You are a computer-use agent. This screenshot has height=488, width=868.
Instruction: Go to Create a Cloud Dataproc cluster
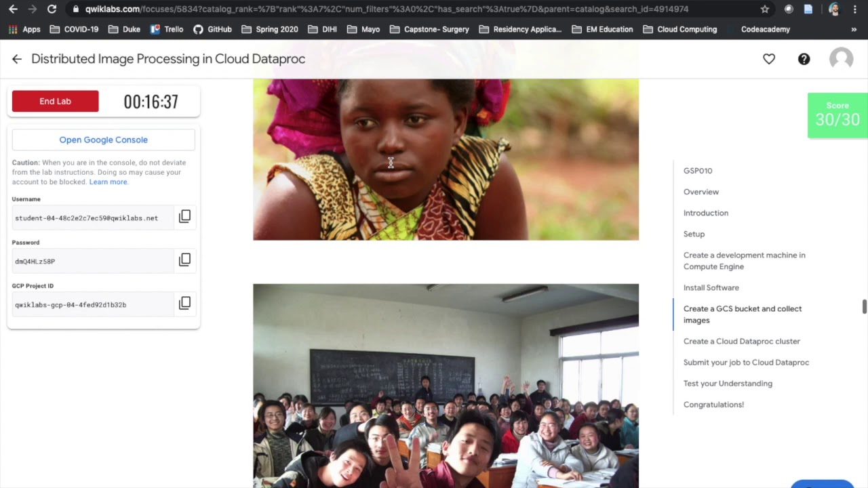[x=742, y=341]
